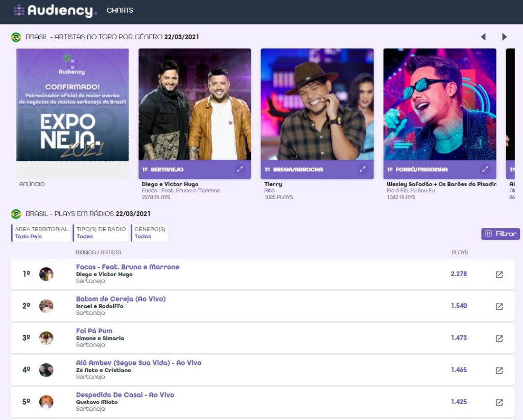
Task: Open Wesley Safadão artist card image
Action: [440, 104]
